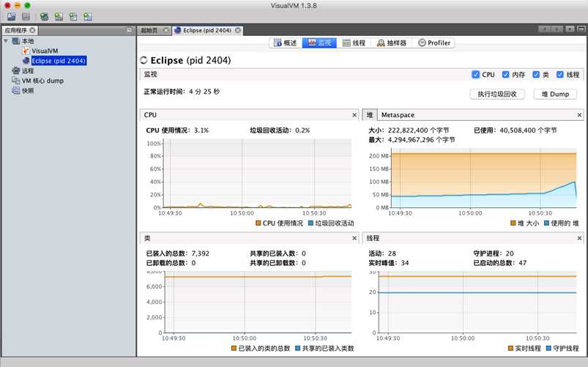Close the CPU chart panel

(x=354, y=115)
